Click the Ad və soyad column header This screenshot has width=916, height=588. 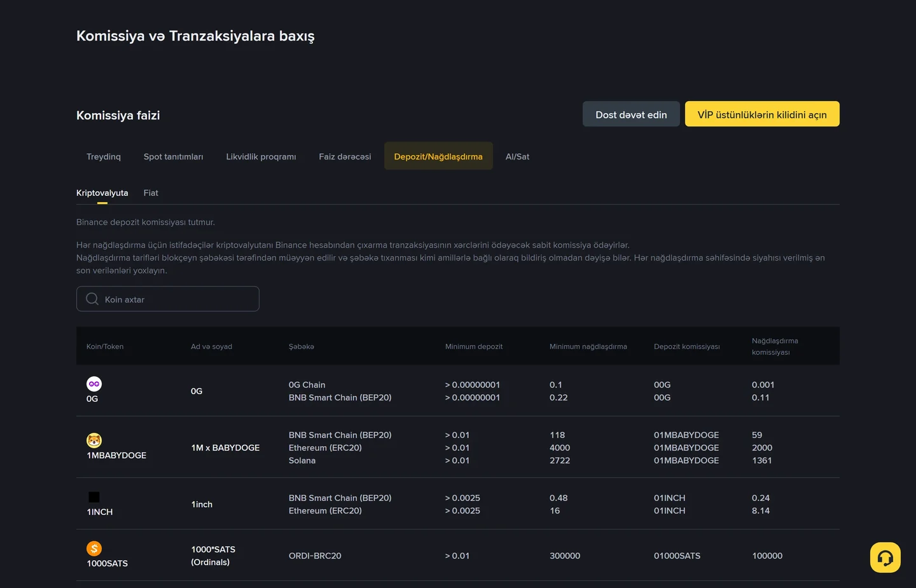[x=211, y=346]
